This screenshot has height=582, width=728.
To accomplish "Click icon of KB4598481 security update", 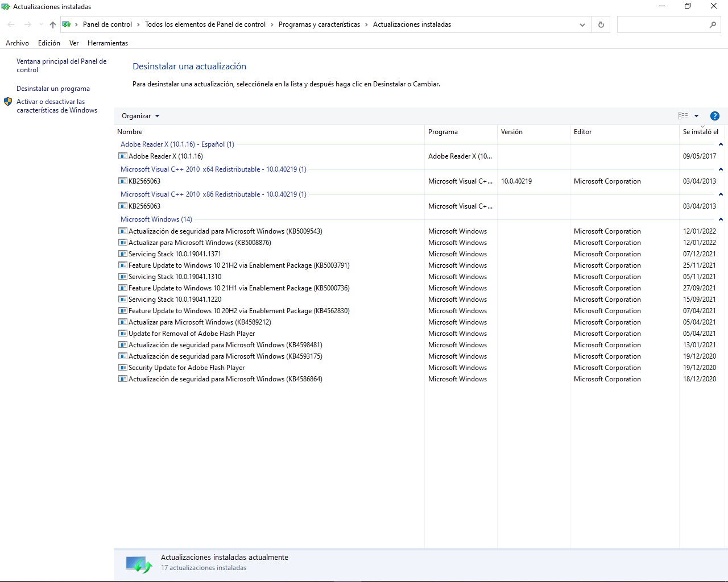I will 122,345.
